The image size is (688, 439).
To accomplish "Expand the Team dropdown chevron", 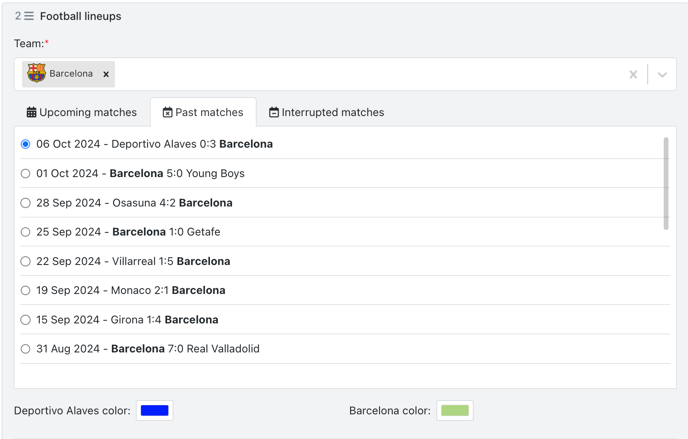I will 662,75.
